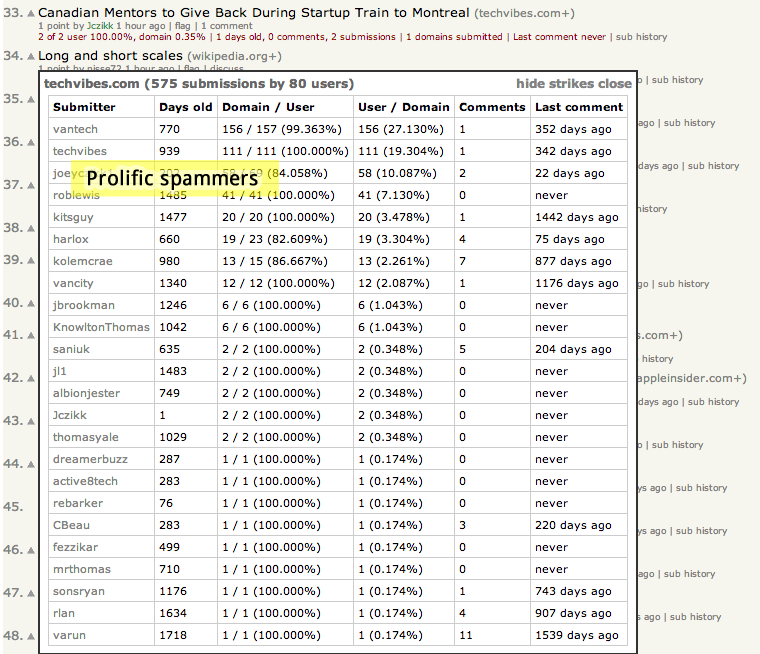Open submitter Jczikk in table

70,415
